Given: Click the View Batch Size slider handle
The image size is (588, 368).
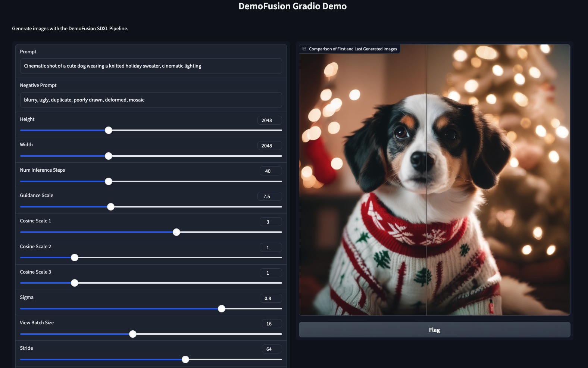Looking at the screenshot, I should click(133, 334).
